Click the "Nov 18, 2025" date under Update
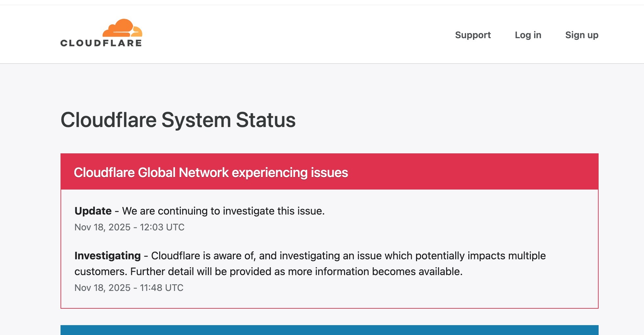 click(102, 227)
